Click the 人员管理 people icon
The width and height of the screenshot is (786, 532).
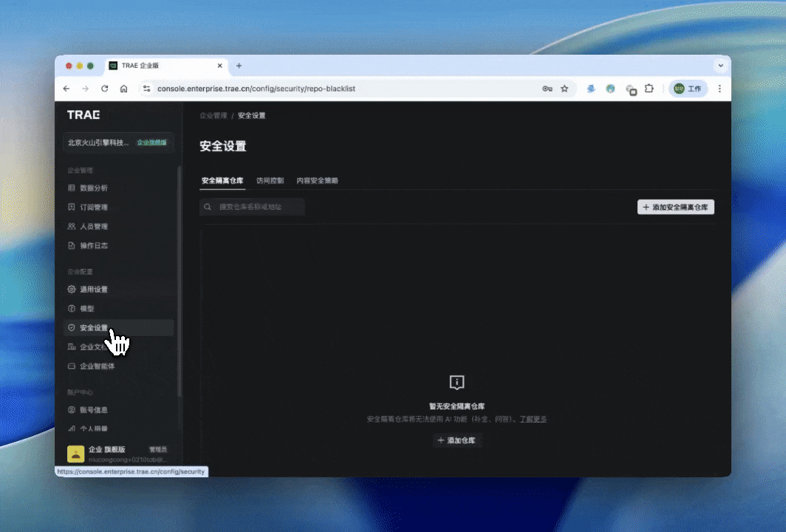click(x=72, y=227)
